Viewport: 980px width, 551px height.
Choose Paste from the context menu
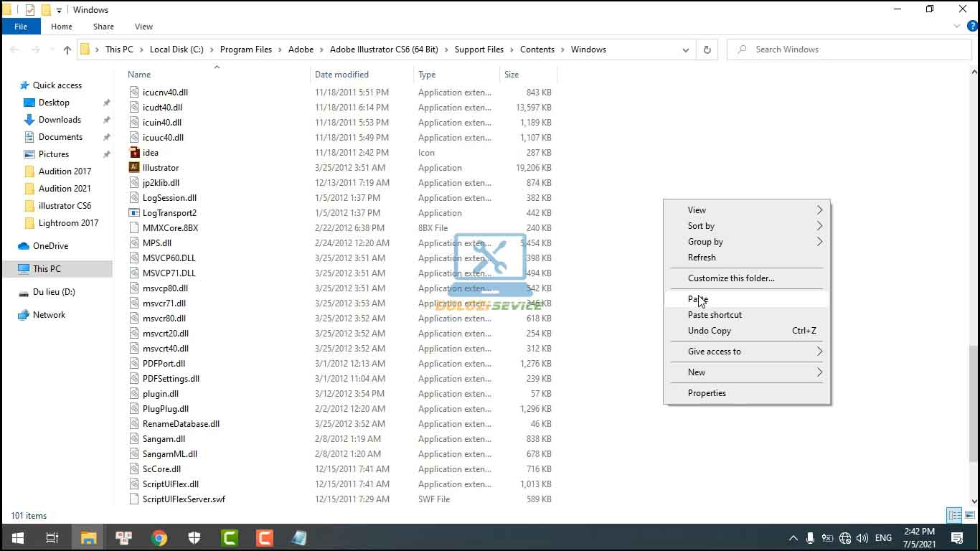(698, 299)
